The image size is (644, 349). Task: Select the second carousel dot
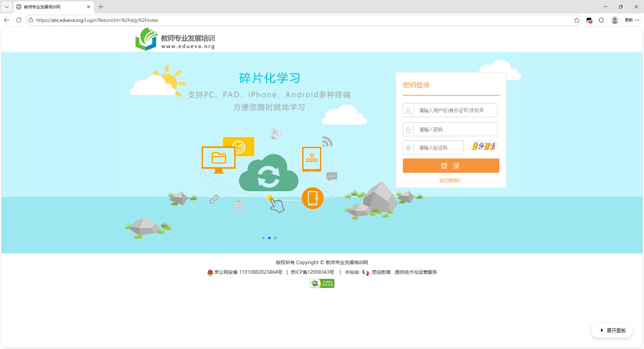(x=269, y=238)
